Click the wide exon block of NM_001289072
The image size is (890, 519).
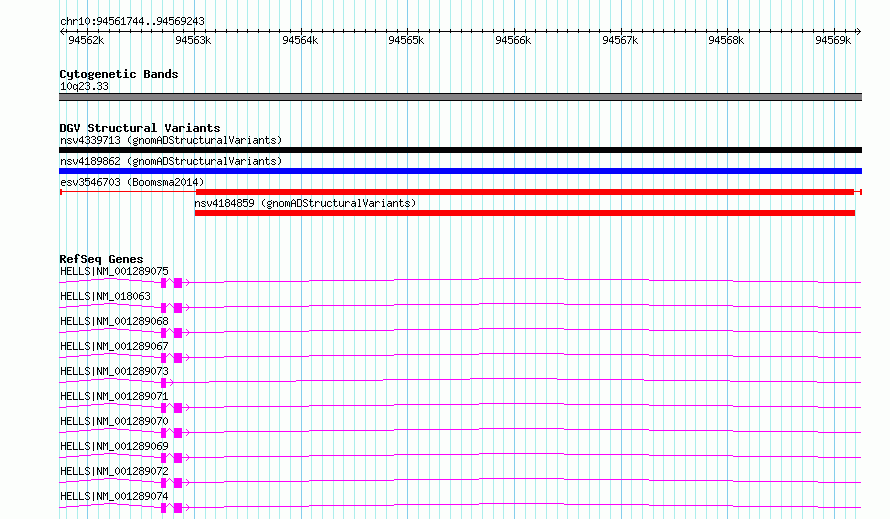178,483
